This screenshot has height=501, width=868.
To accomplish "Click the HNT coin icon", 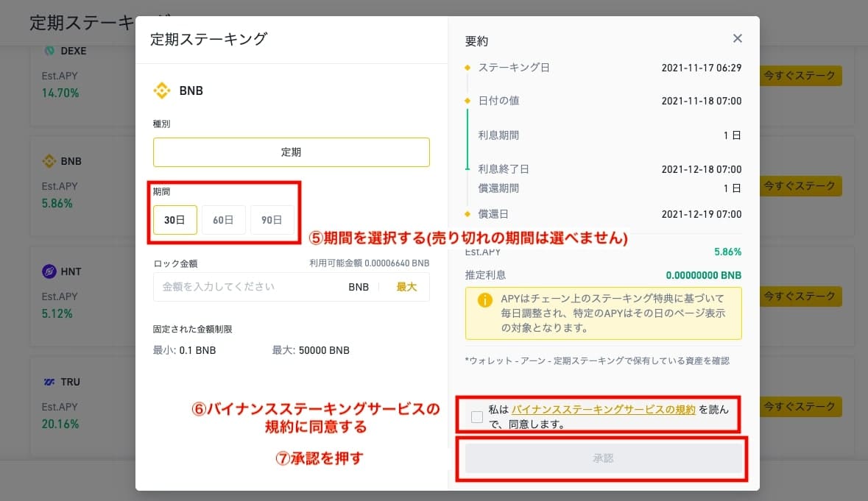I will 49,271.
